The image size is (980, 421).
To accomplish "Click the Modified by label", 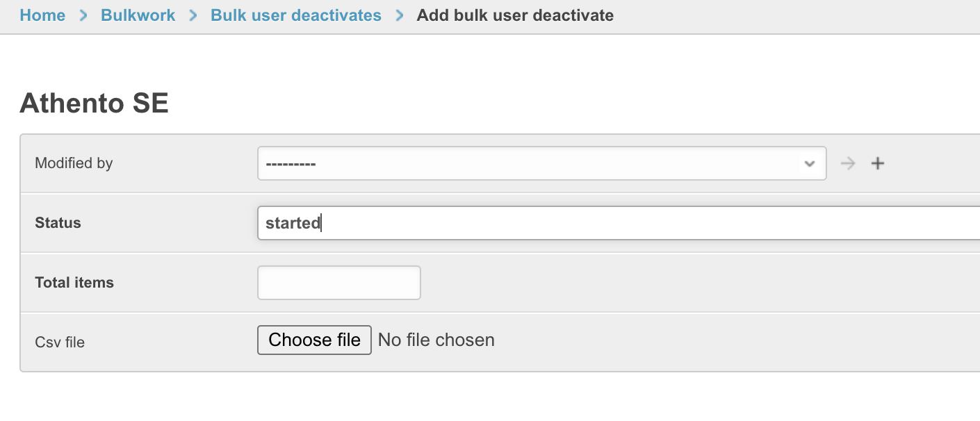I will [x=74, y=163].
